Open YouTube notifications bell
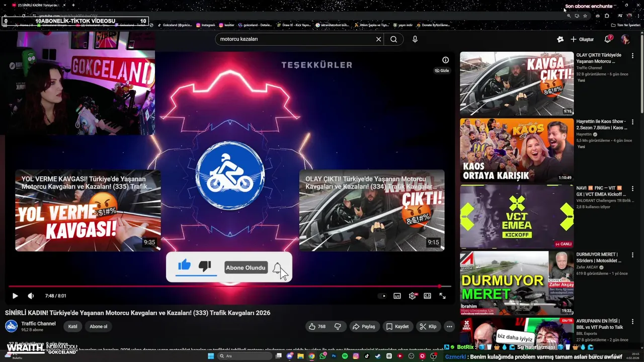The image size is (644, 362). 608,39
